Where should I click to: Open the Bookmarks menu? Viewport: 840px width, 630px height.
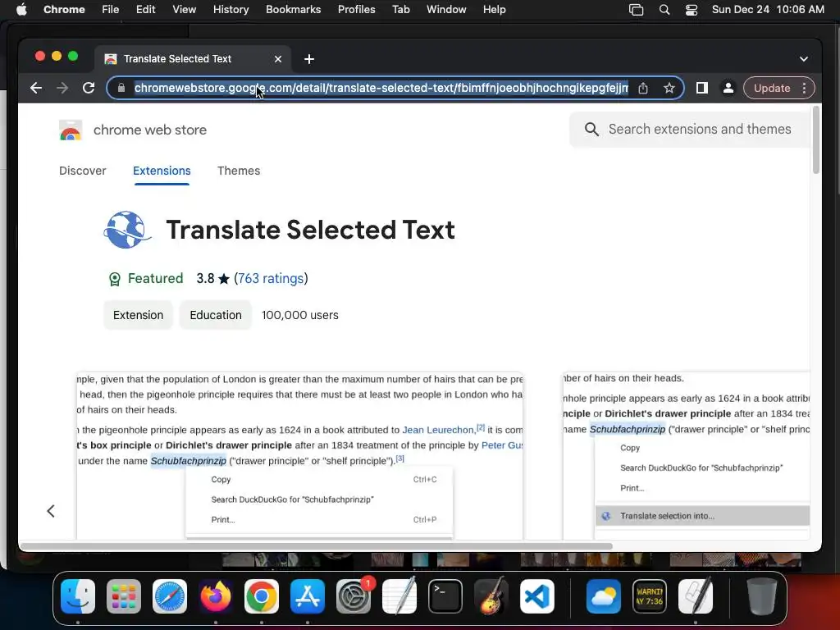[x=293, y=10]
